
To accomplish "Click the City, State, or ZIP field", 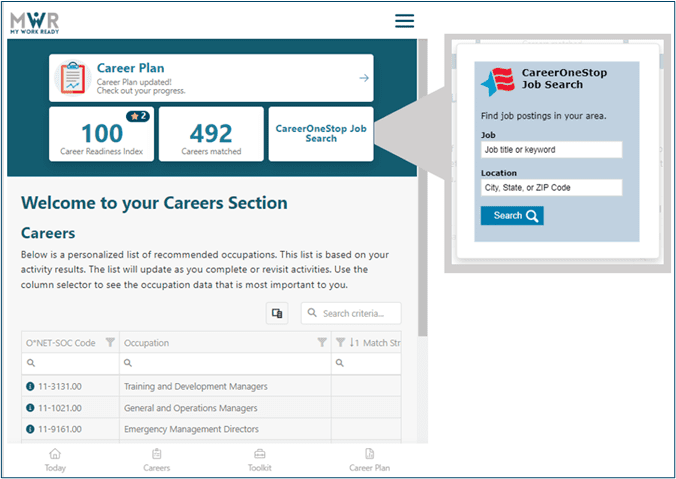I will [x=551, y=187].
